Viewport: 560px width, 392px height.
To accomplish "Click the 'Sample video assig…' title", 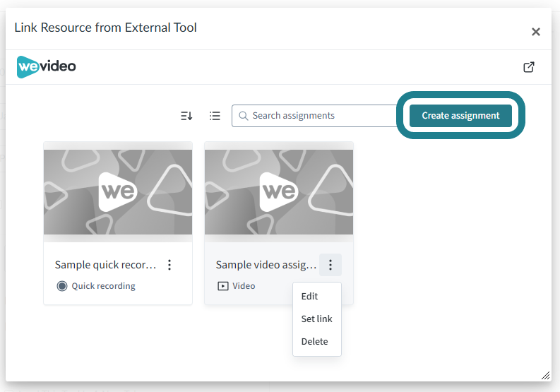I will tap(266, 265).
